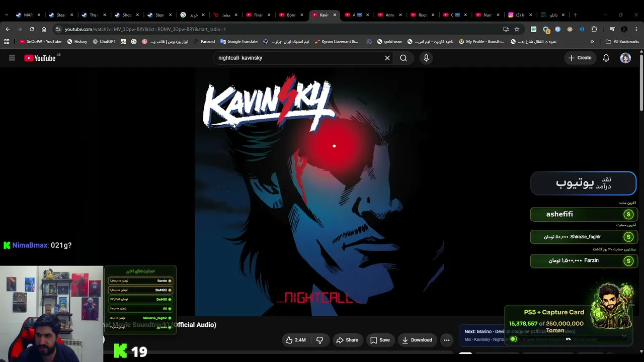Open the Google Translate bookmark

click(238, 42)
